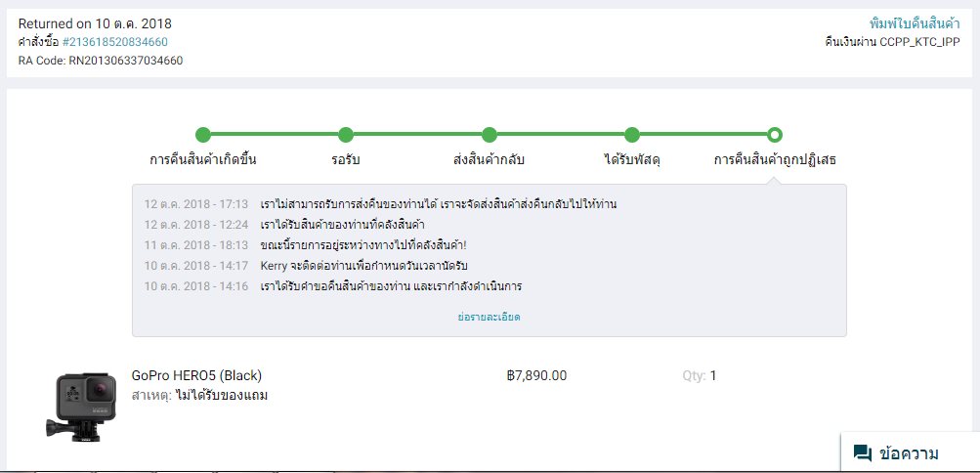Click the ได้รับพัสดุ progress step dot

coord(632,134)
